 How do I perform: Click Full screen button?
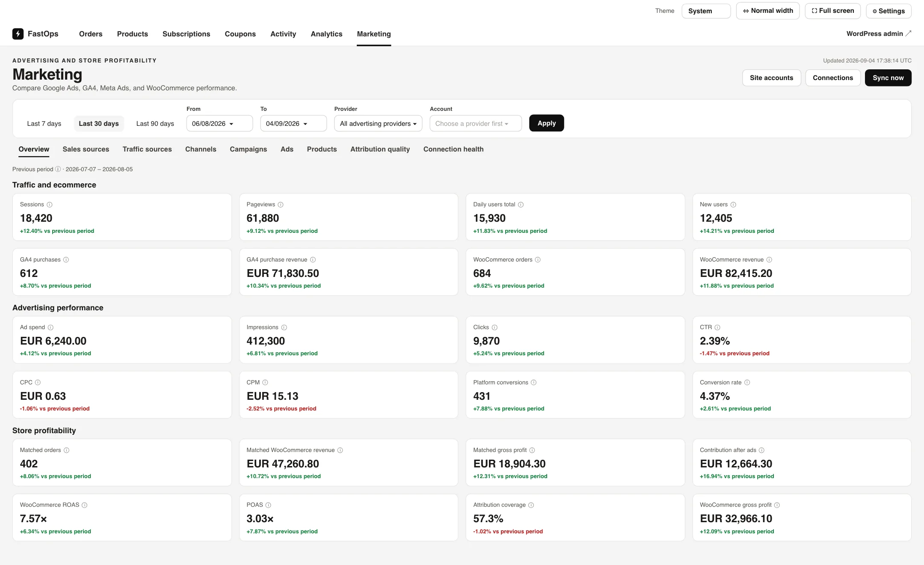click(x=833, y=11)
